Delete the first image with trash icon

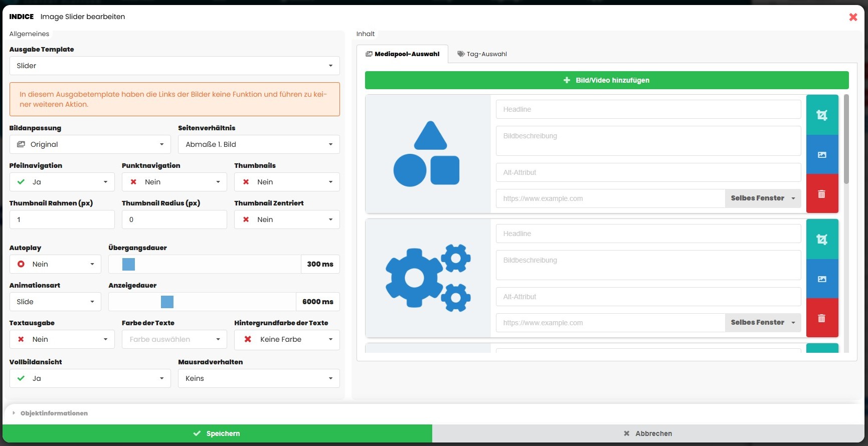822,194
